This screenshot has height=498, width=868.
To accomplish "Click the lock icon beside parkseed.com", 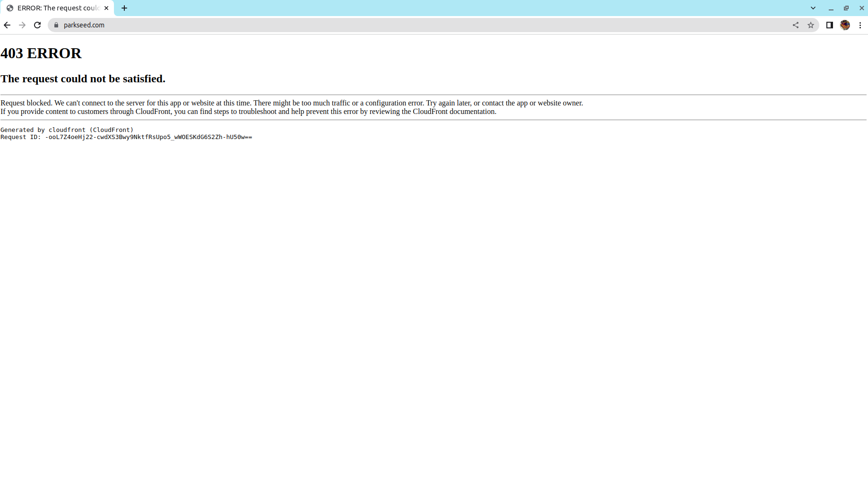I will pyautogui.click(x=56, y=25).
